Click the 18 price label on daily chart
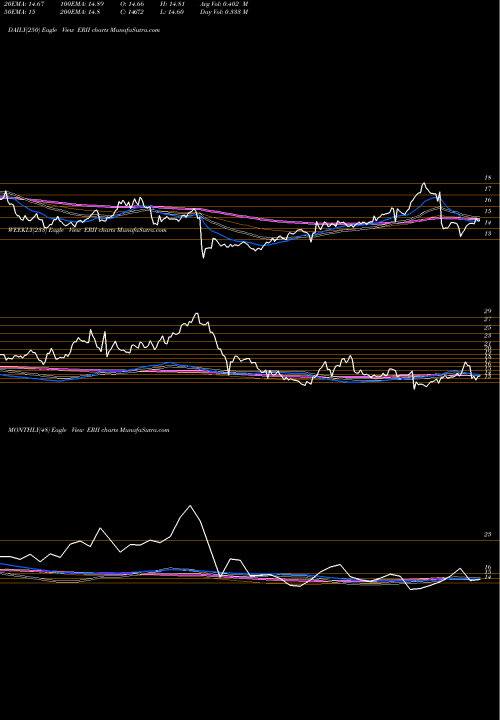Image resolution: width=500 pixels, height=720 pixels. tap(488, 178)
